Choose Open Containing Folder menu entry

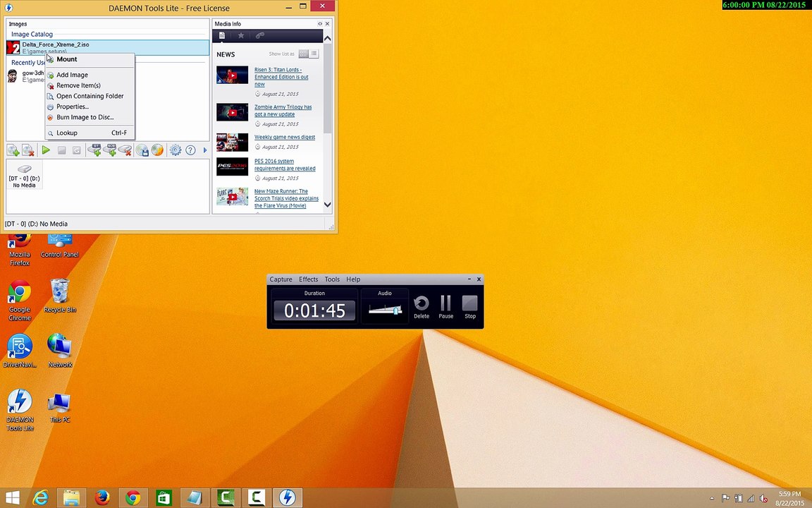90,96
